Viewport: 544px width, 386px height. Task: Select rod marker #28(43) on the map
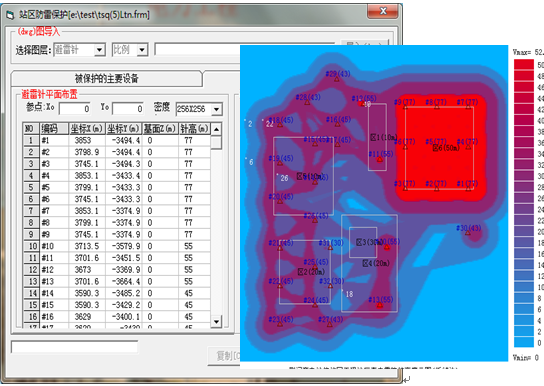tap(307, 102)
